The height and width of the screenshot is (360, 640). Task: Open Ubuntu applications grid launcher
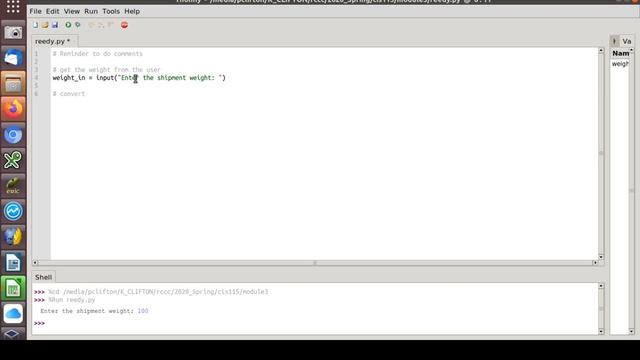(13, 7)
